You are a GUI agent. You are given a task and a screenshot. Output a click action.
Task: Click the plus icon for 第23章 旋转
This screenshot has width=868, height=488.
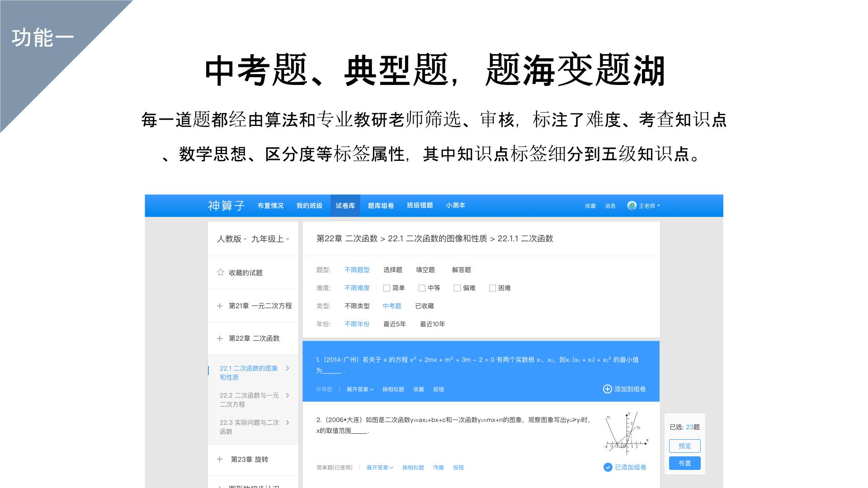pos(220,459)
